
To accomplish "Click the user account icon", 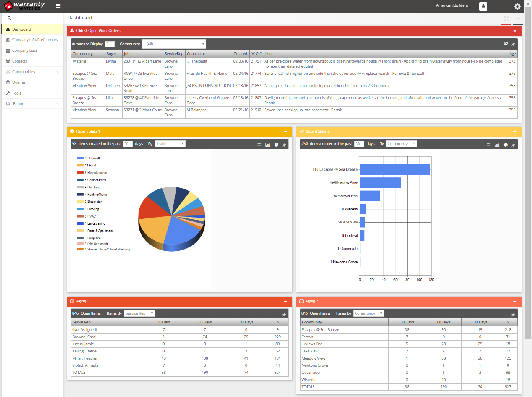I will [483, 6].
